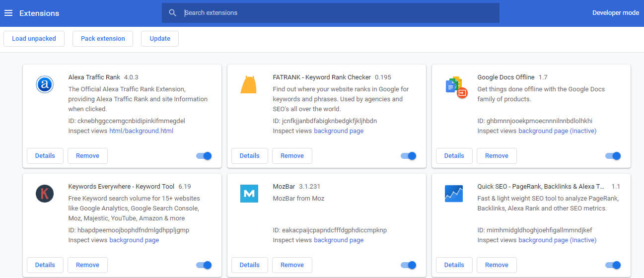Click the Quick SEO chart icon
The height and width of the screenshot is (278, 644).
click(453, 193)
